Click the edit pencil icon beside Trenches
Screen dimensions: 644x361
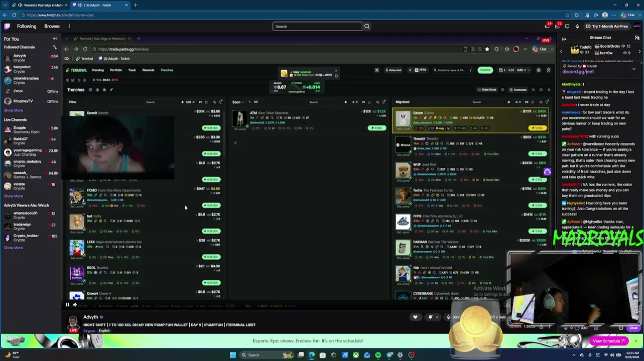click(111, 90)
